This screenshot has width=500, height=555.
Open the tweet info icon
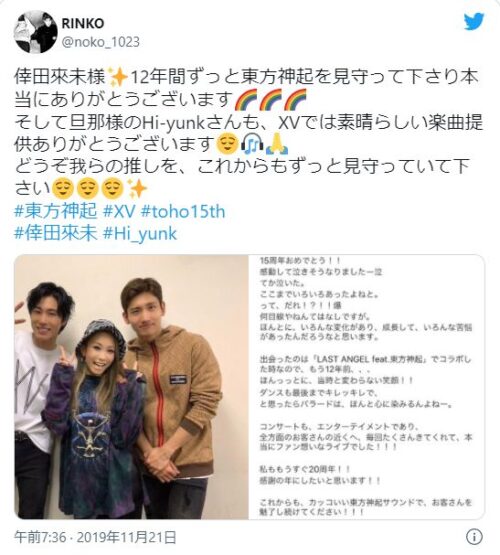click(474, 537)
